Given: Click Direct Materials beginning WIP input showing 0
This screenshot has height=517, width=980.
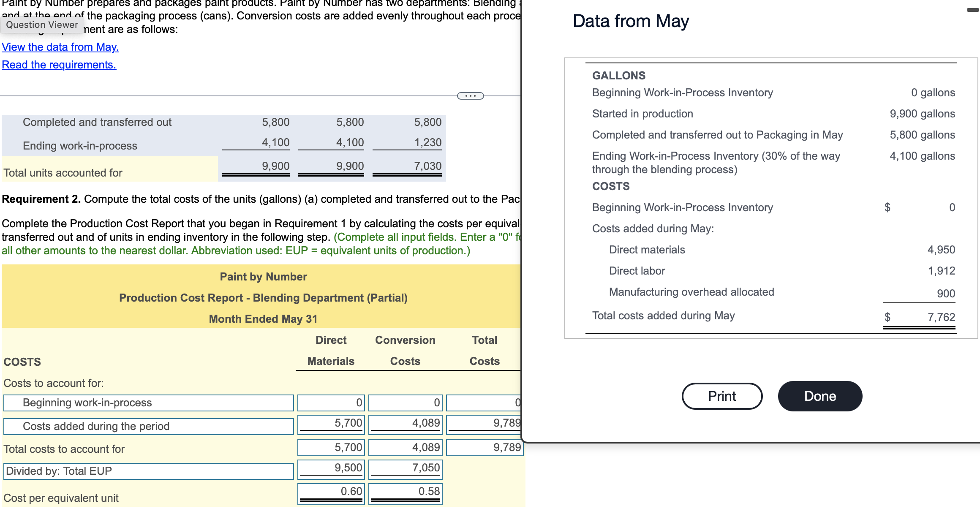Looking at the screenshot, I should (331, 403).
